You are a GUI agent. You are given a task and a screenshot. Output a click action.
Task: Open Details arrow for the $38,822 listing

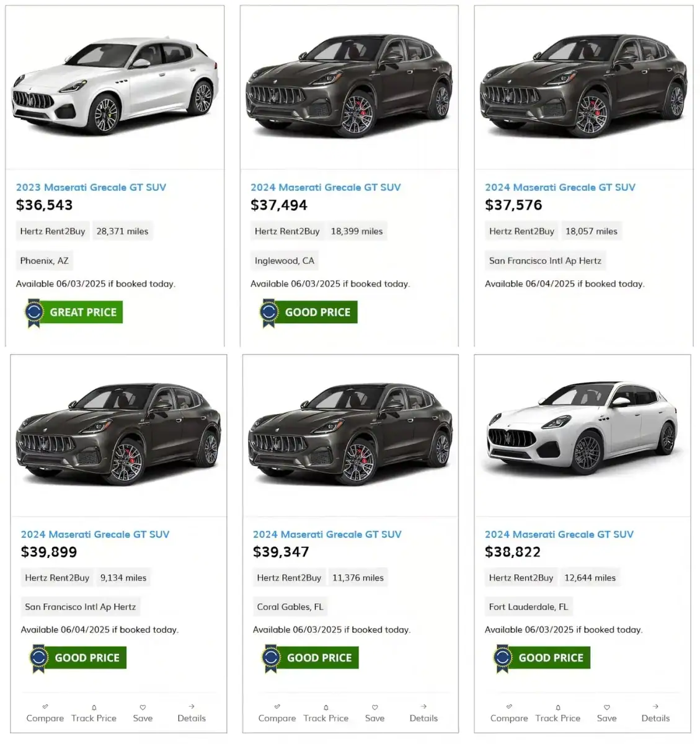point(655,707)
